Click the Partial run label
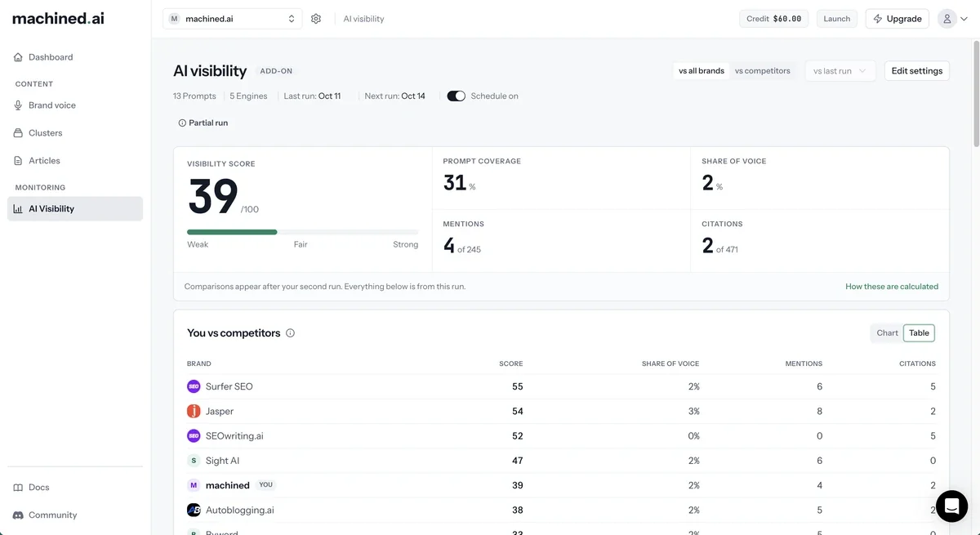Viewport: 980px width, 535px height. [x=208, y=123]
